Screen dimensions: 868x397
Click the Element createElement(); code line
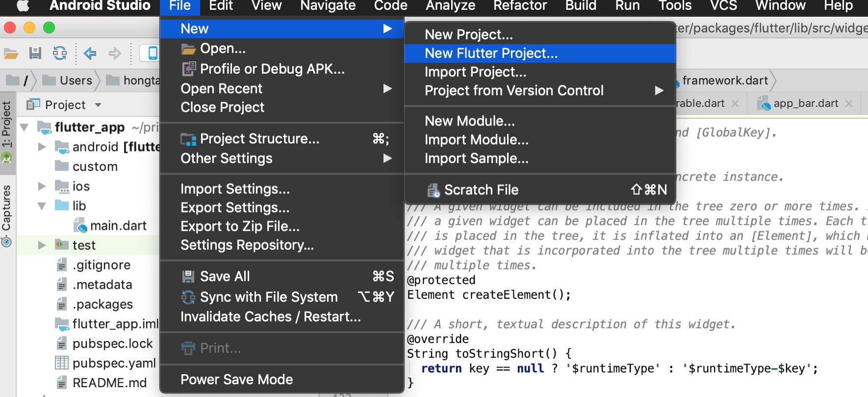click(489, 294)
